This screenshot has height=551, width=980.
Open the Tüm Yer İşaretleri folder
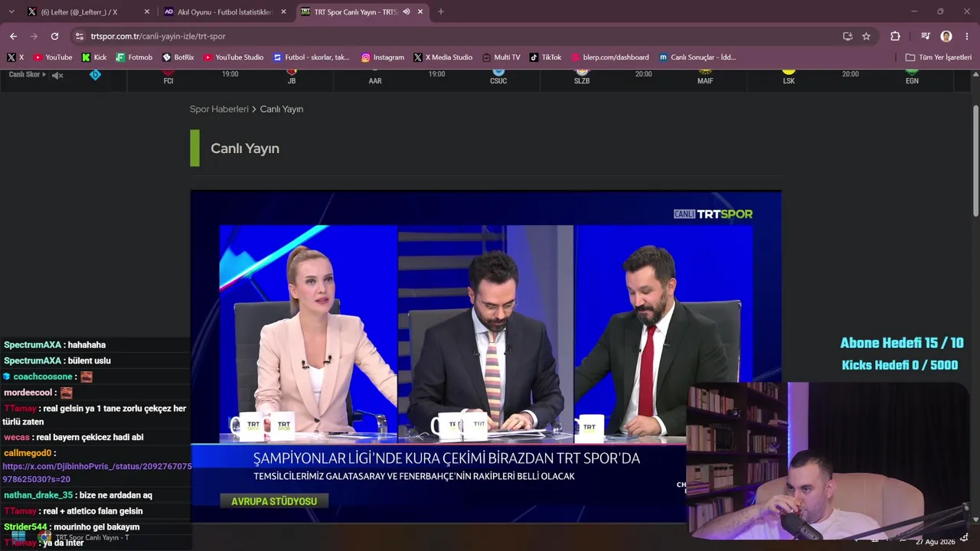tap(939, 57)
